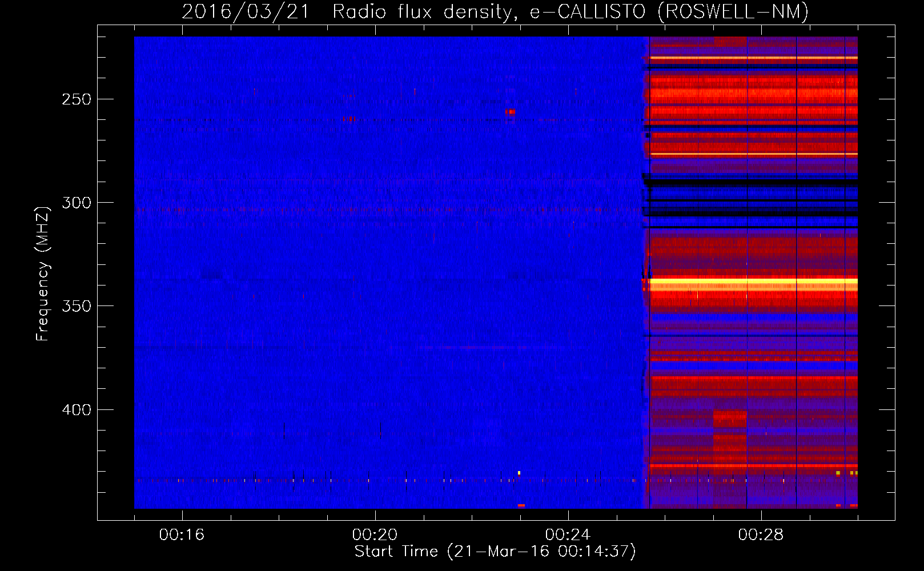Click the 00:28 time tick label
This screenshot has width=924, height=571.
[761, 535]
